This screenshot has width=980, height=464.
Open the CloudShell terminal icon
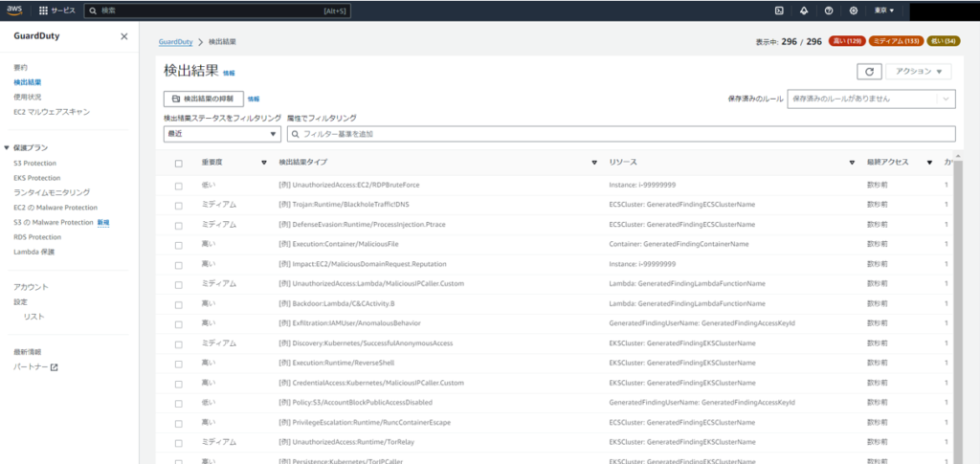pyautogui.click(x=779, y=11)
